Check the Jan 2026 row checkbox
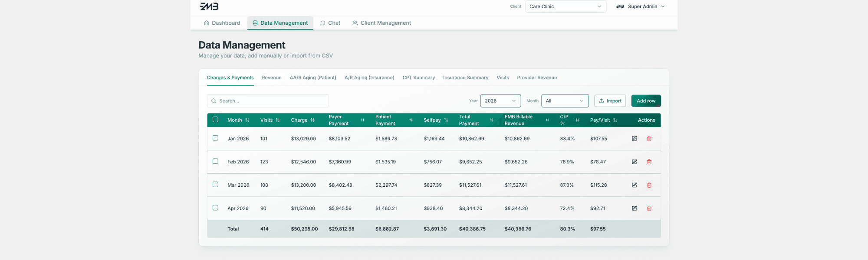Screen dimensions: 868x260 click(x=215, y=138)
